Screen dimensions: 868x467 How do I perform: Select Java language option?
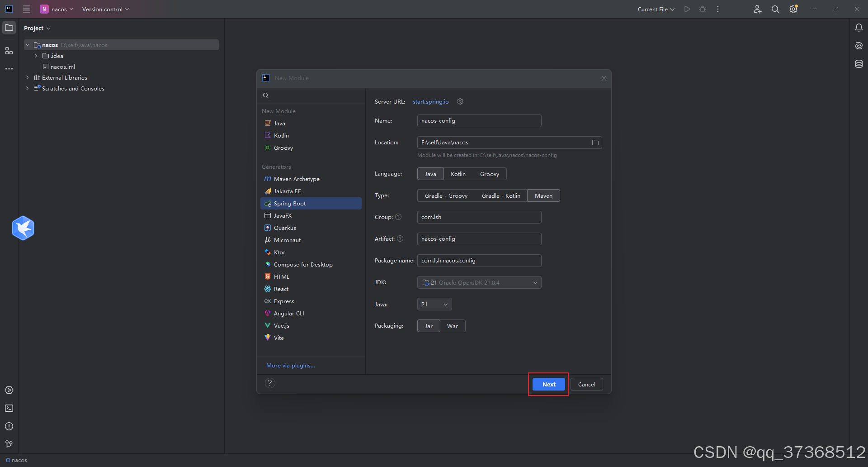tap(430, 174)
